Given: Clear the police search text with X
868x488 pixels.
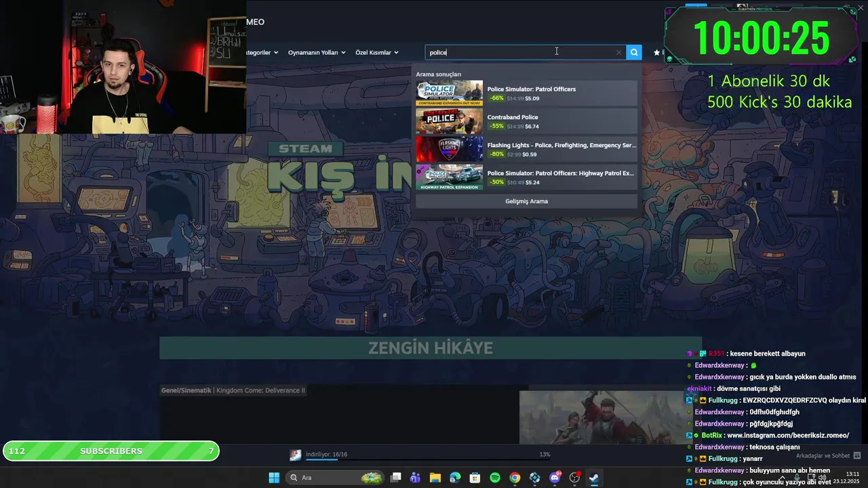Looking at the screenshot, I should click(x=618, y=52).
